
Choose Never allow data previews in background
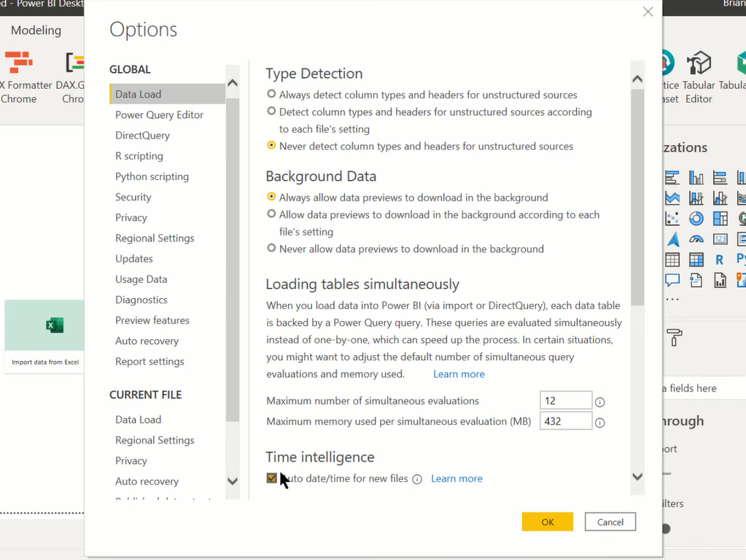click(271, 248)
